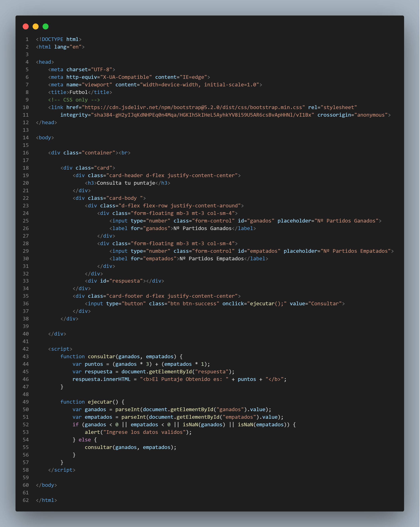Click the card-header div line
Screen dimensions: 420x527
[x=157, y=176]
